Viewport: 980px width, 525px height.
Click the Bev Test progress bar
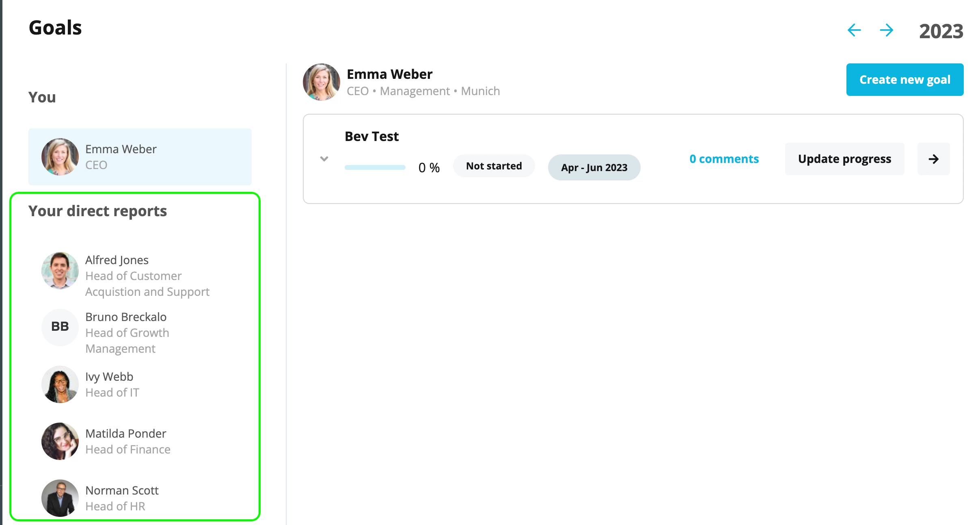point(375,167)
